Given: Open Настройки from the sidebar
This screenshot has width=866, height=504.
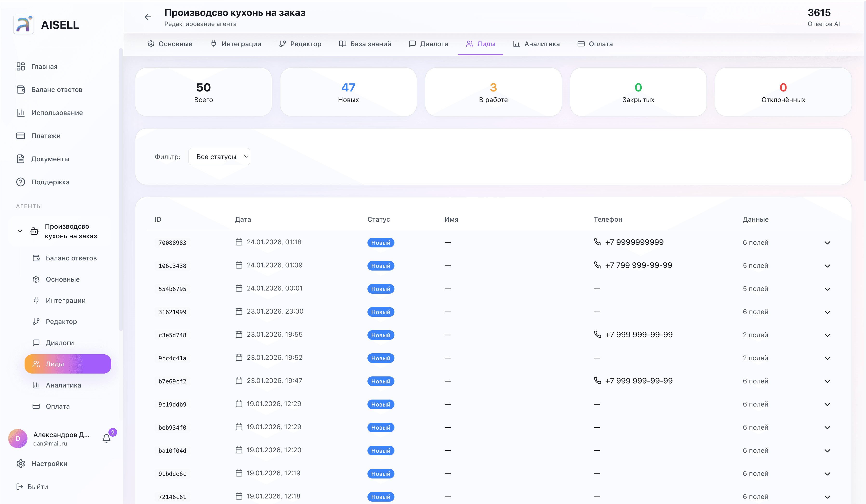Looking at the screenshot, I should point(49,464).
